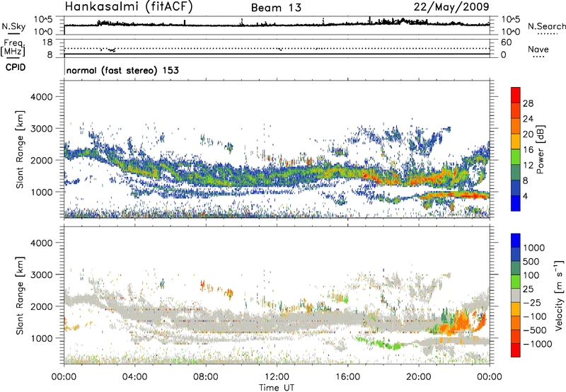Click the velocity scale value '-1000'

(537, 344)
